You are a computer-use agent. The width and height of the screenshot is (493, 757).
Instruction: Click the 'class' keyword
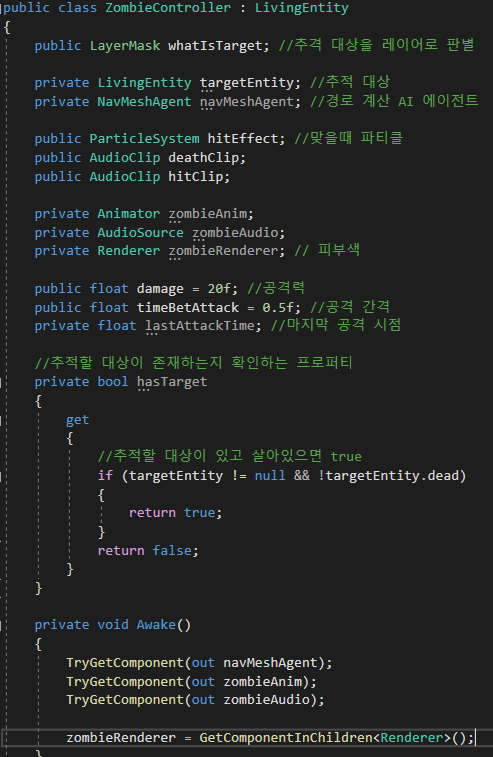[78, 8]
